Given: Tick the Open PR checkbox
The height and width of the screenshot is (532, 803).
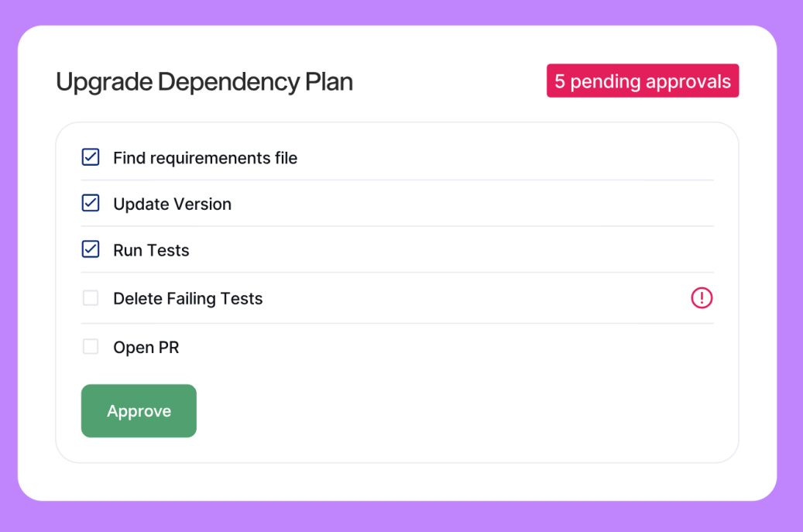Looking at the screenshot, I should (x=91, y=347).
